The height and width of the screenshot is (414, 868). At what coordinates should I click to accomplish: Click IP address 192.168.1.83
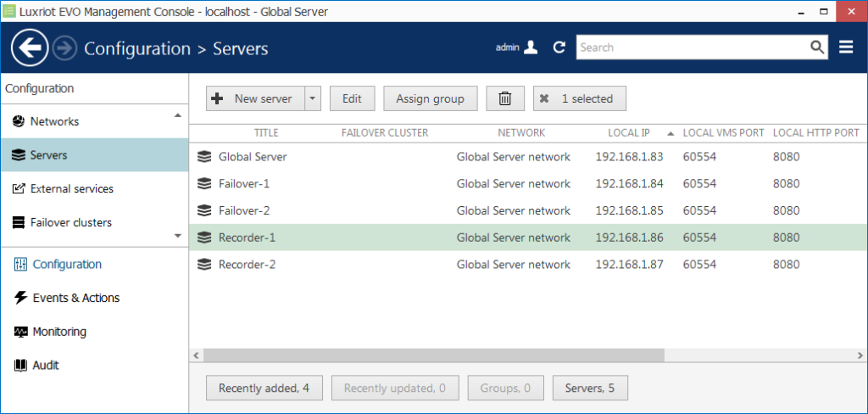630,157
